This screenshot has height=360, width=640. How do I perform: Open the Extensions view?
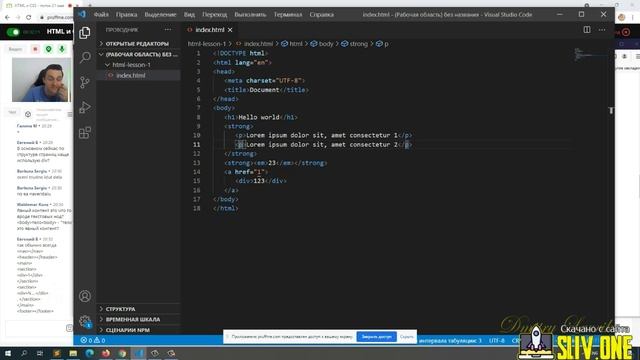tap(85, 133)
